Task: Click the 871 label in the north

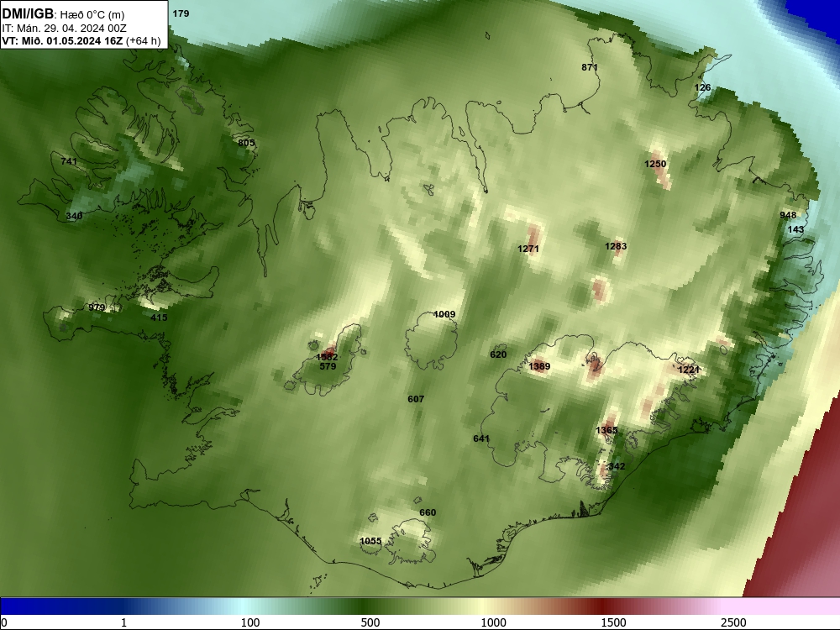Action: click(x=590, y=67)
